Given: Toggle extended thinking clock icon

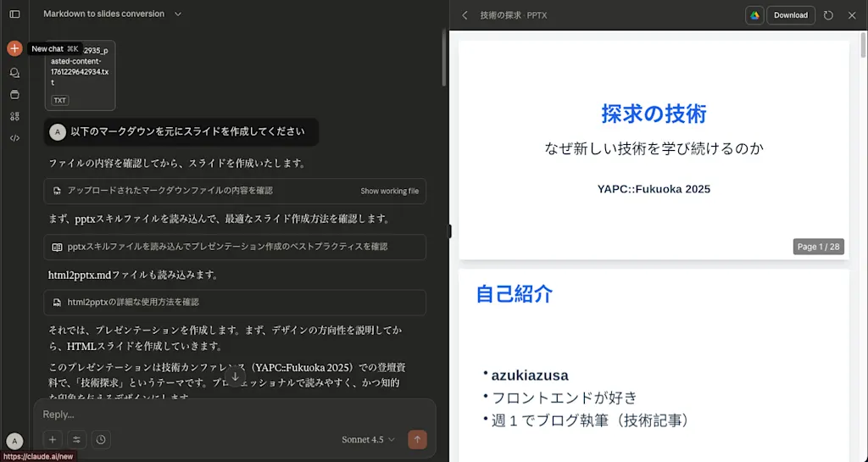Looking at the screenshot, I should pos(102,439).
